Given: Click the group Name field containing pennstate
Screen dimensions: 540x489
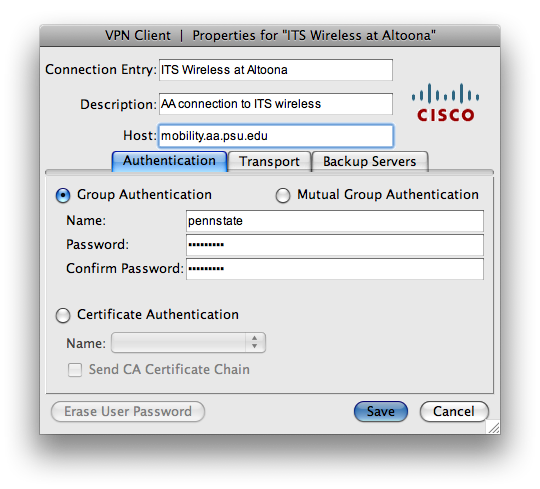Looking at the screenshot, I should [335, 221].
